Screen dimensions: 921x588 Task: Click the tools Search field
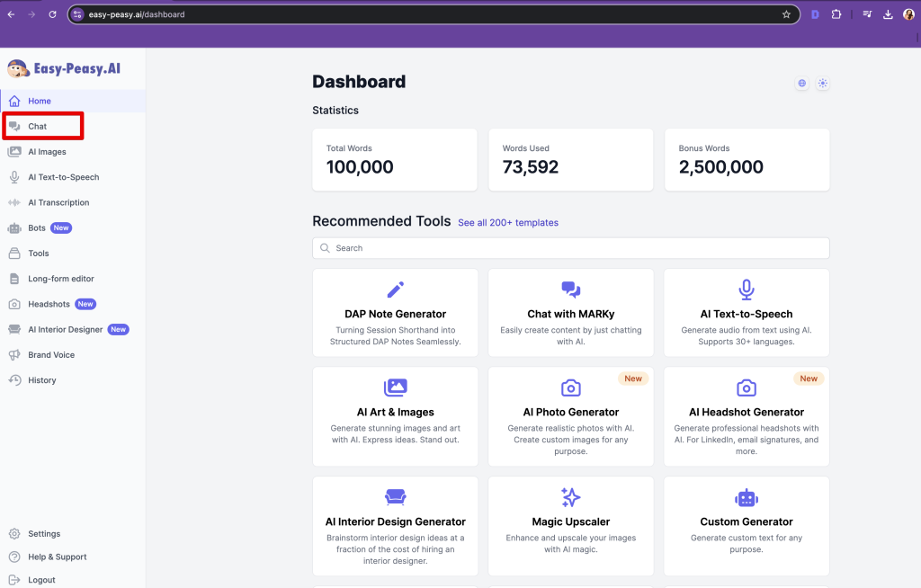click(570, 248)
